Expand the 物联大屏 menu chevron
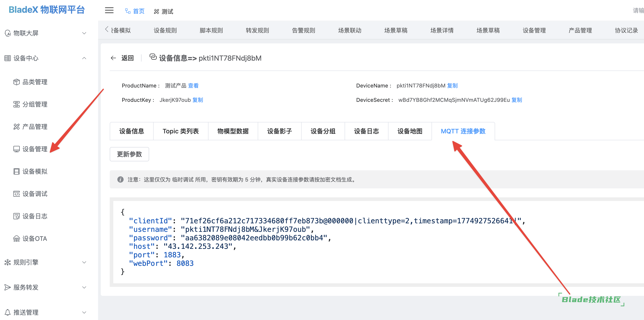Image resolution: width=644 pixels, height=320 pixels. coord(84,33)
